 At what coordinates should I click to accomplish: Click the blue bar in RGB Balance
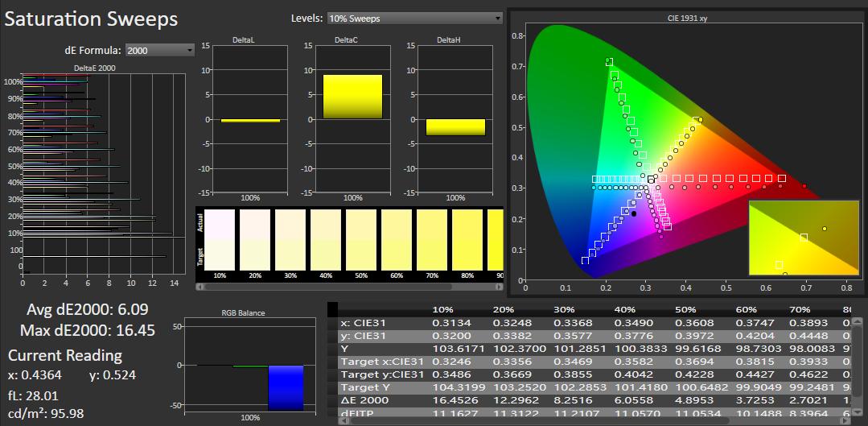(286, 387)
